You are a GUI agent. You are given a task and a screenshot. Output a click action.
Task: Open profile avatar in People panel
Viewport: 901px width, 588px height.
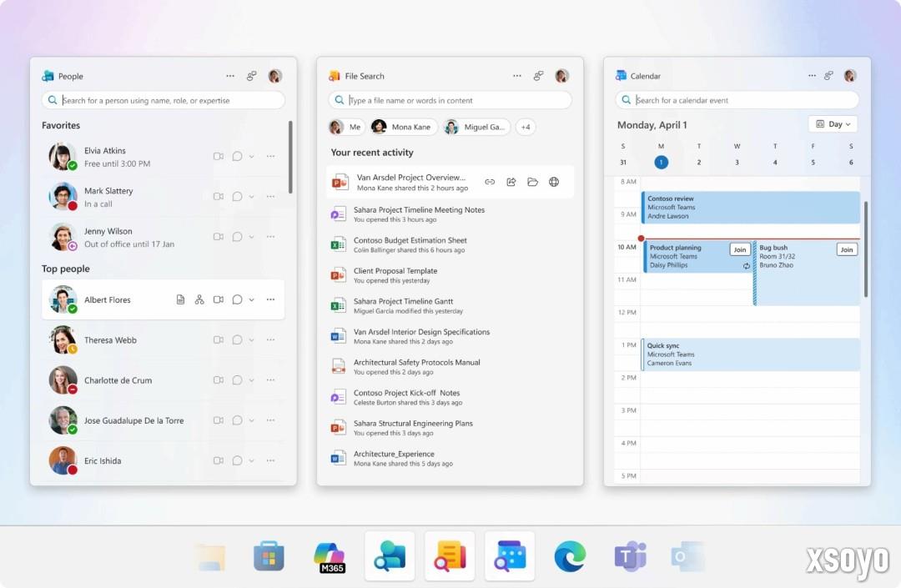coord(275,76)
